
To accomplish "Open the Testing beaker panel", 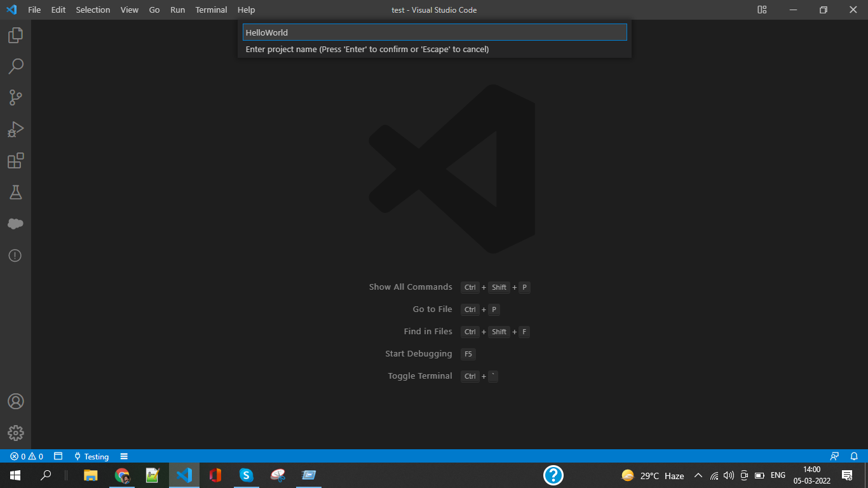I will tap(15, 192).
